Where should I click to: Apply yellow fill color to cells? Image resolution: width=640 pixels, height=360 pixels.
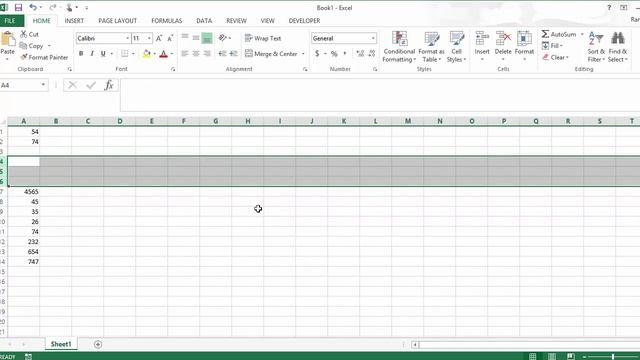tap(147, 53)
